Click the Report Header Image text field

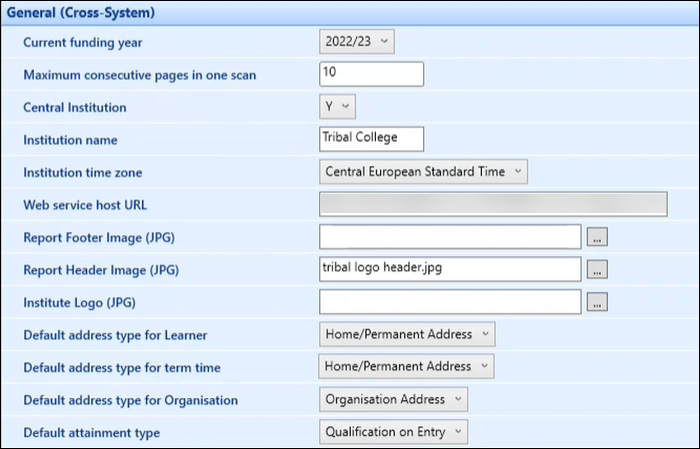coord(450,269)
